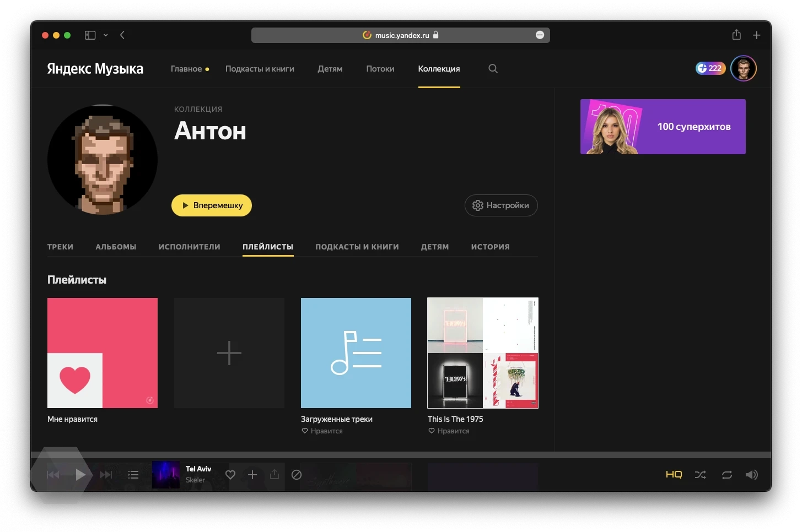The image size is (802, 532).
Task: Select Коллекция in top navigation
Action: 439,69
